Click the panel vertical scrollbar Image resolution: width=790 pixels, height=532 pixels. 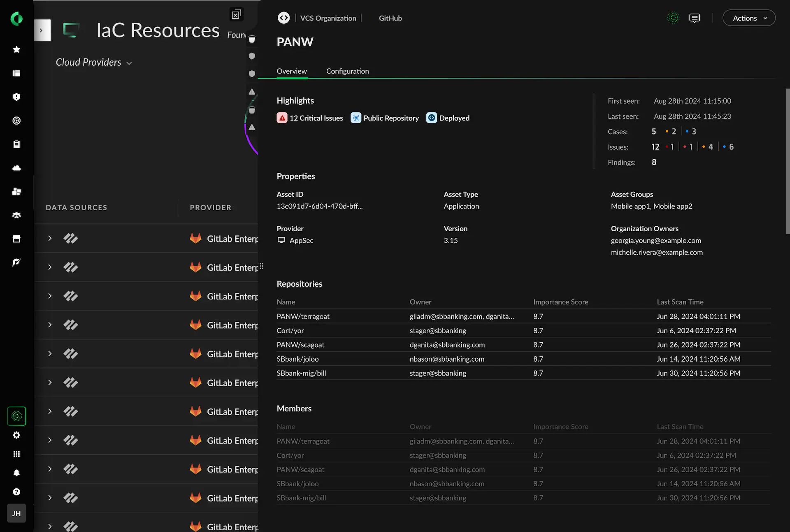(x=788, y=161)
